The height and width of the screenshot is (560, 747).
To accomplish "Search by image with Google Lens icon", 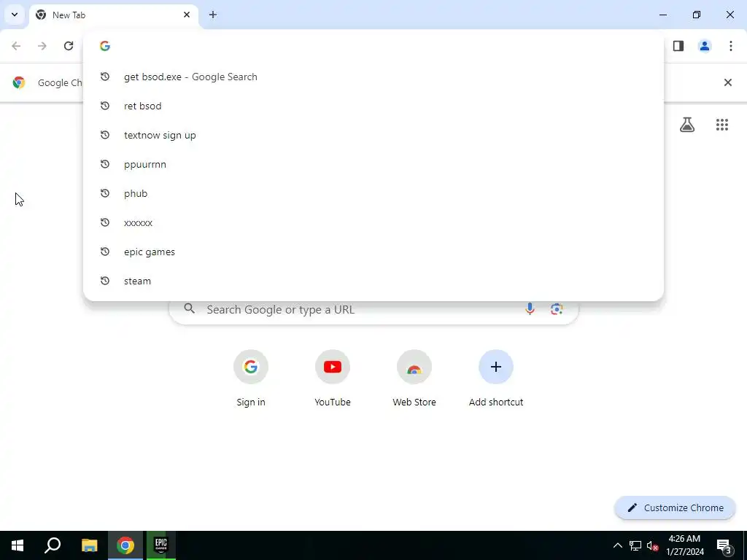I will point(557,309).
